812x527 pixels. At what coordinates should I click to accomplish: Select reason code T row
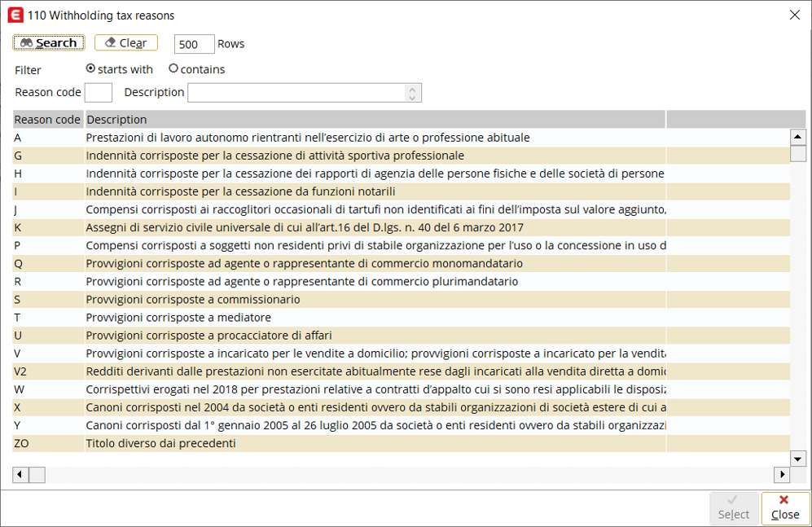click(402, 318)
